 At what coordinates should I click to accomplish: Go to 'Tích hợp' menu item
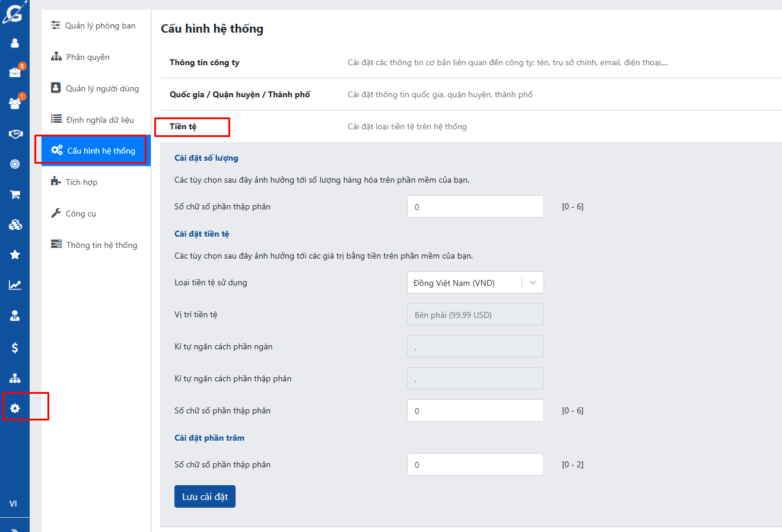(x=81, y=183)
